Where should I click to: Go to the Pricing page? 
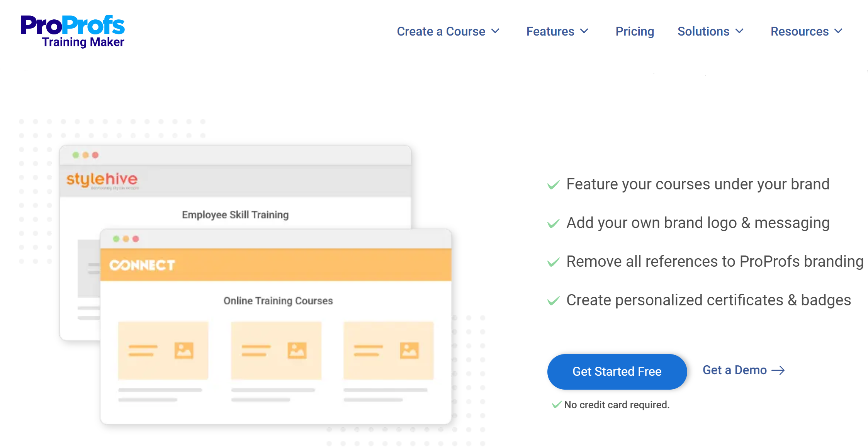point(635,31)
